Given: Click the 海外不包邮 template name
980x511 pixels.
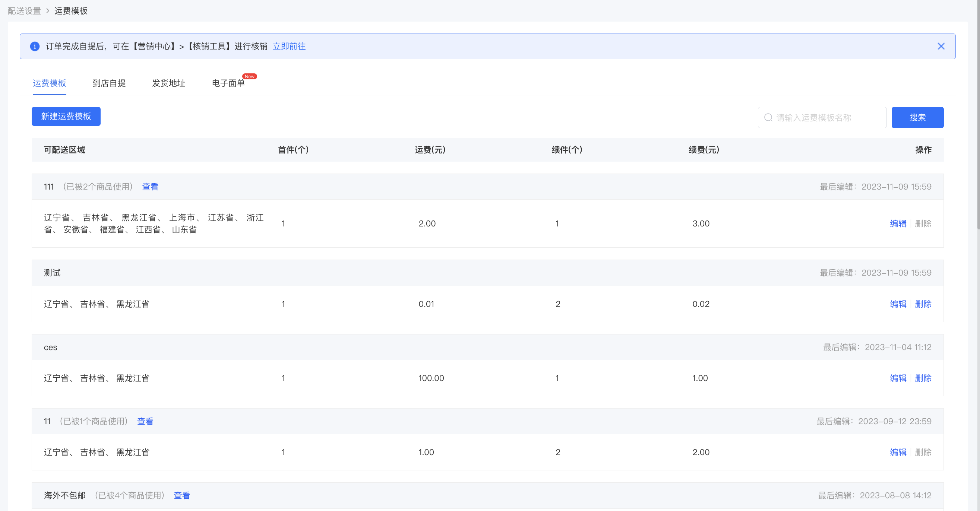Looking at the screenshot, I should pyautogui.click(x=65, y=495).
